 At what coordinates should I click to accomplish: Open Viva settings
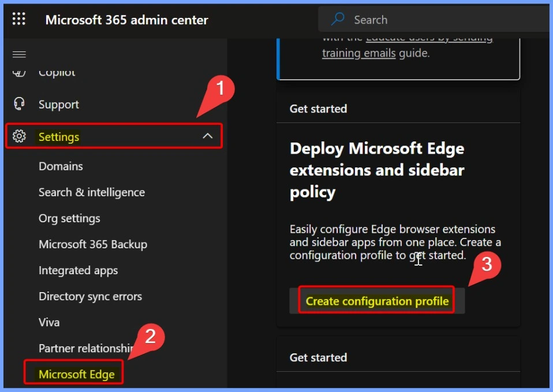click(x=49, y=322)
